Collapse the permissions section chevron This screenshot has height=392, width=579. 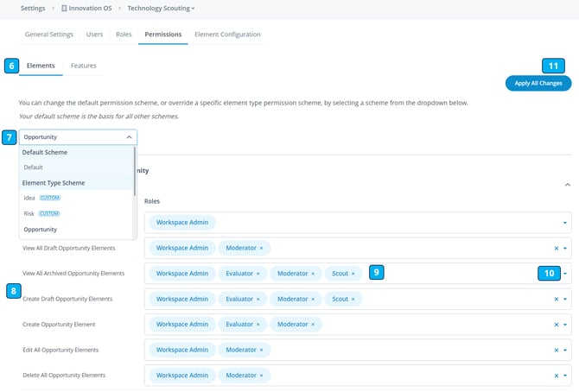pyautogui.click(x=567, y=185)
